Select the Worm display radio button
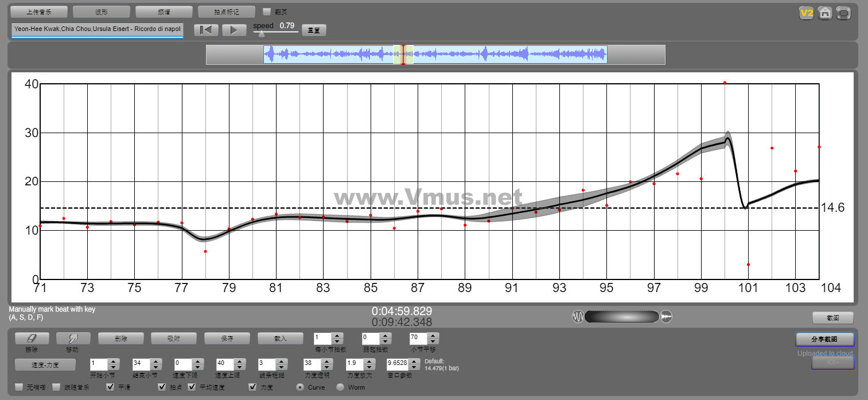 tap(340, 387)
